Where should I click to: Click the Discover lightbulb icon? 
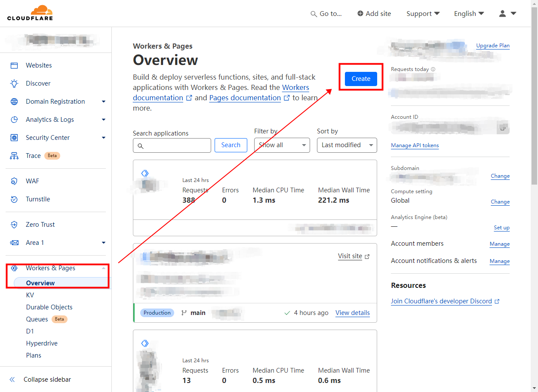(x=14, y=83)
